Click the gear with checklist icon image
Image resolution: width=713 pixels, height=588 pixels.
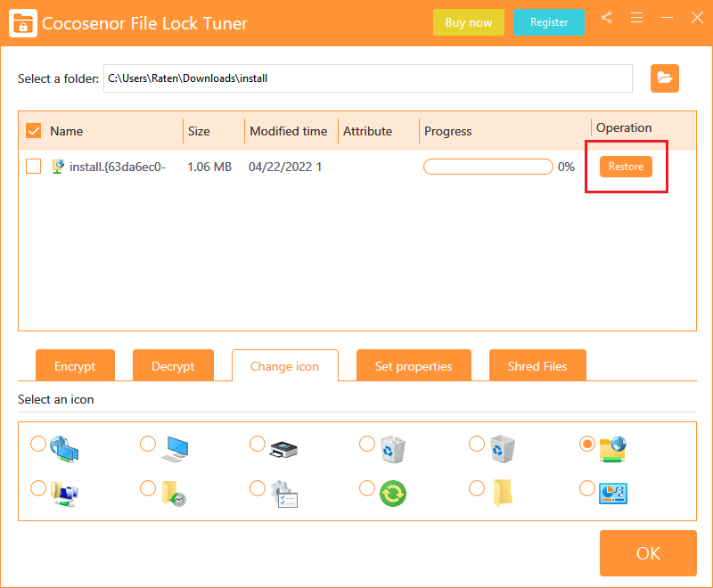coord(284,494)
